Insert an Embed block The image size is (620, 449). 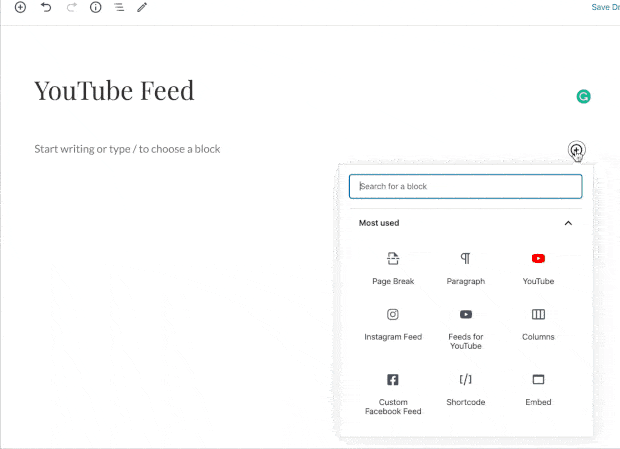pyautogui.click(x=538, y=389)
